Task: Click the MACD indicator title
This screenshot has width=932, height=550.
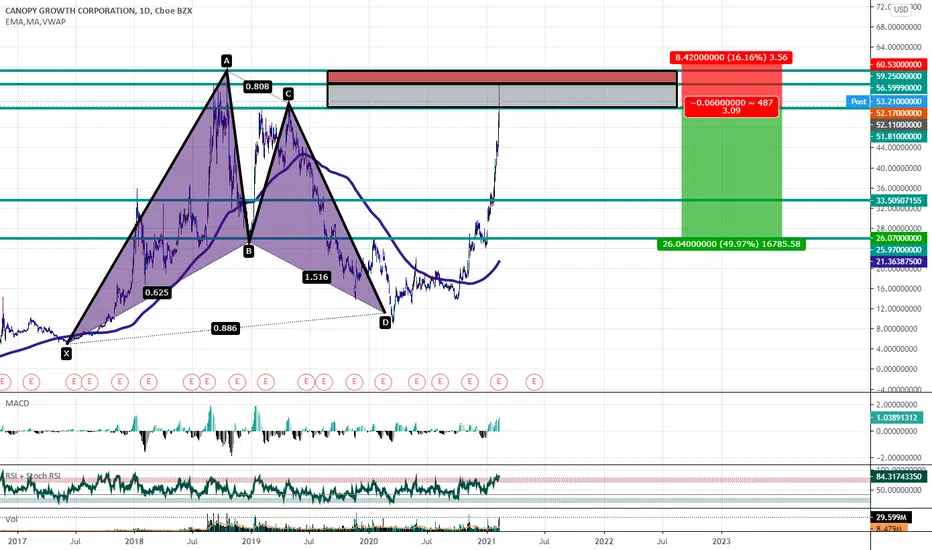Action: (17, 403)
